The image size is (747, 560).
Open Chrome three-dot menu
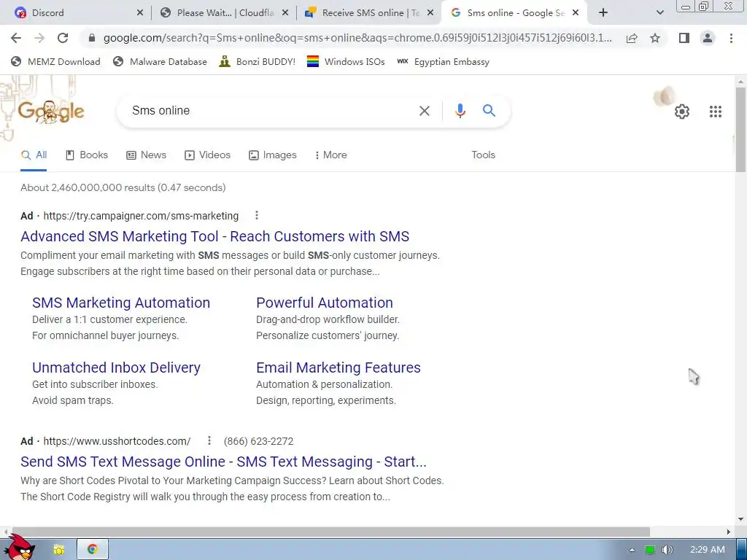pyautogui.click(x=731, y=38)
